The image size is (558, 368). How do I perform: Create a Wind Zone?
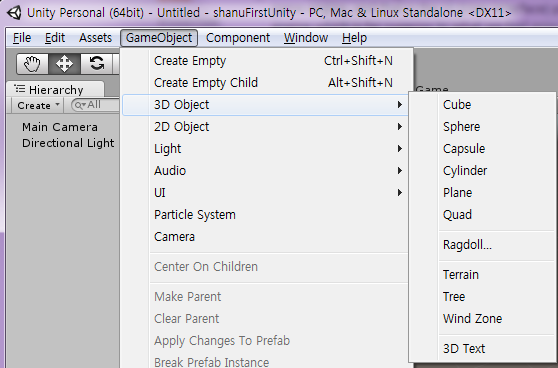[483, 319]
